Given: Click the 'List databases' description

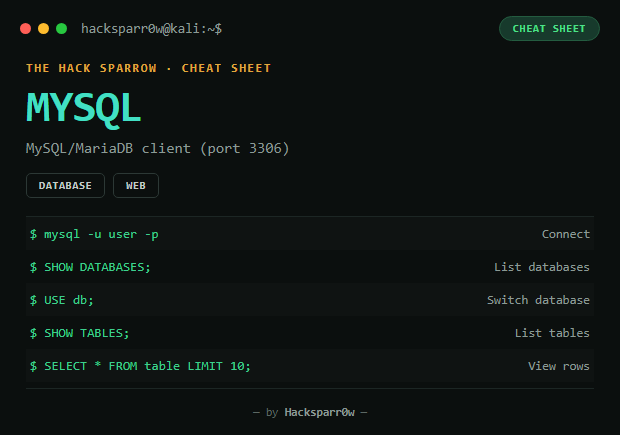Looking at the screenshot, I should point(542,267).
